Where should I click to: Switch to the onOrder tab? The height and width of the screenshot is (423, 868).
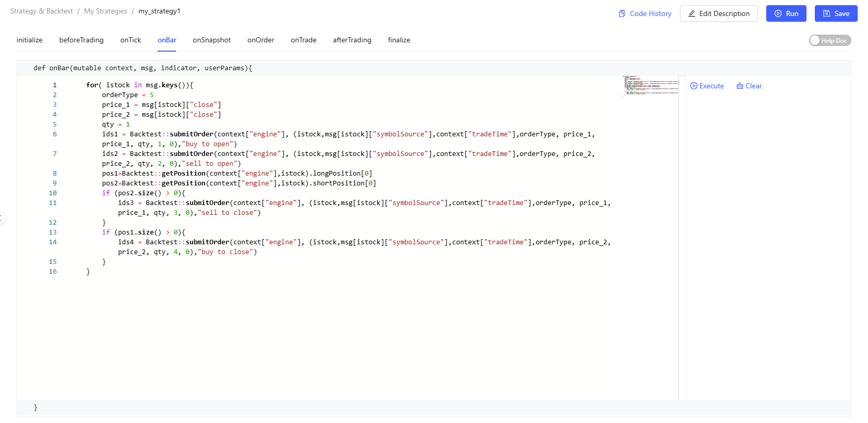pos(261,40)
